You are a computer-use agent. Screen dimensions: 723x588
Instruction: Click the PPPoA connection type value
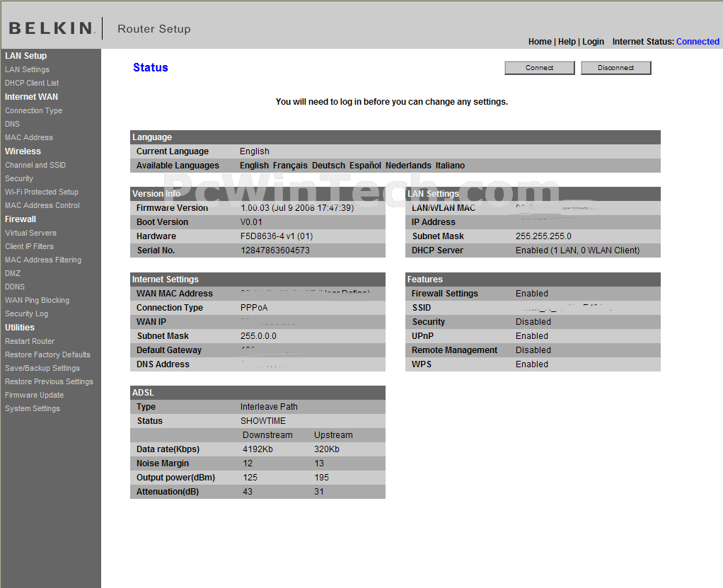click(x=253, y=308)
